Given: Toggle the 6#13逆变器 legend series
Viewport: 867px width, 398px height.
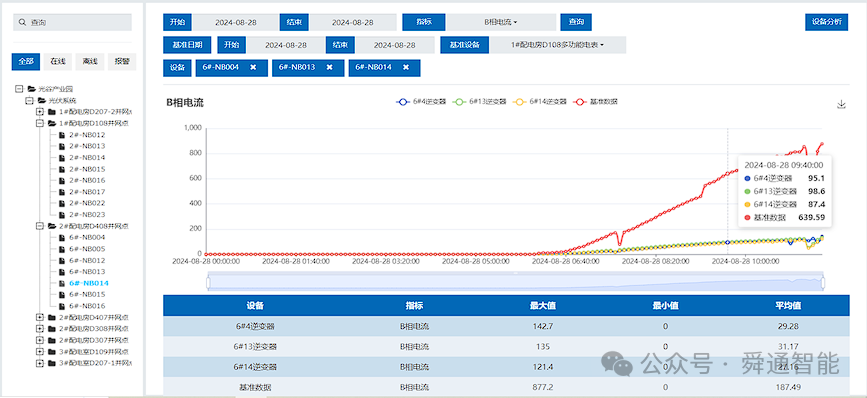Looking at the screenshot, I should (x=479, y=102).
